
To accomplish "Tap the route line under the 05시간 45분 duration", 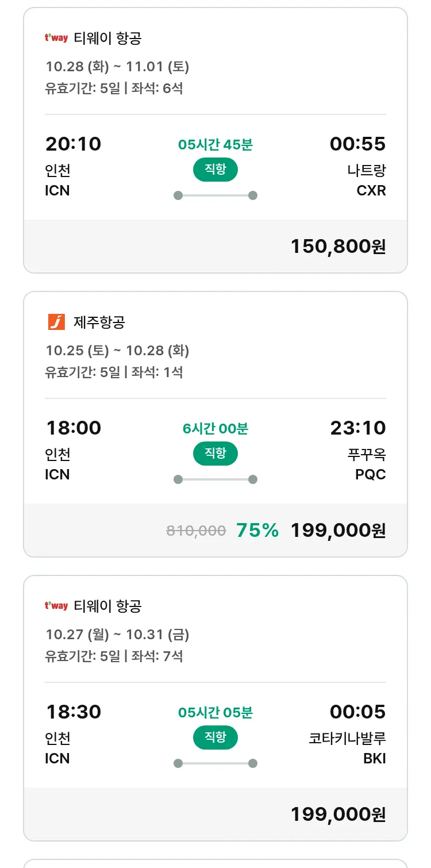I will coord(215,195).
